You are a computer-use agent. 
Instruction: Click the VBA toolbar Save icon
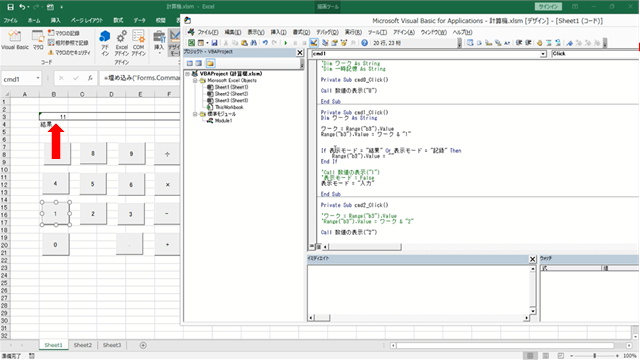[x=214, y=42]
